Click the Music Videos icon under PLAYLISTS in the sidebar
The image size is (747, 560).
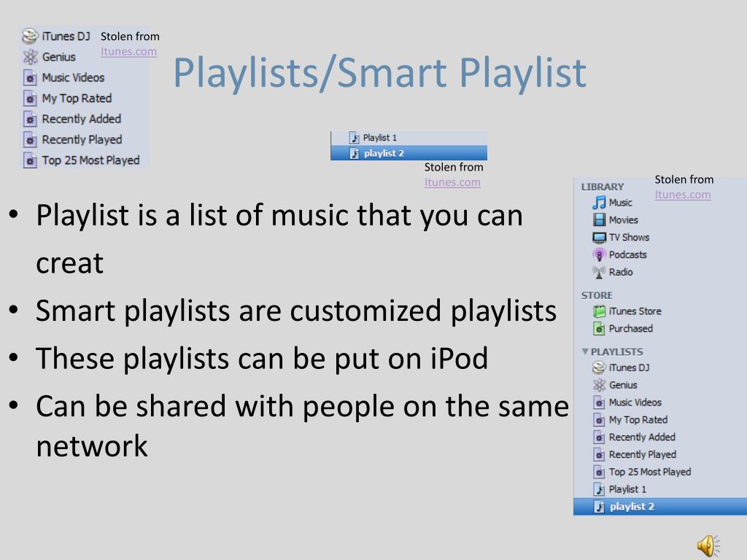tap(599, 402)
